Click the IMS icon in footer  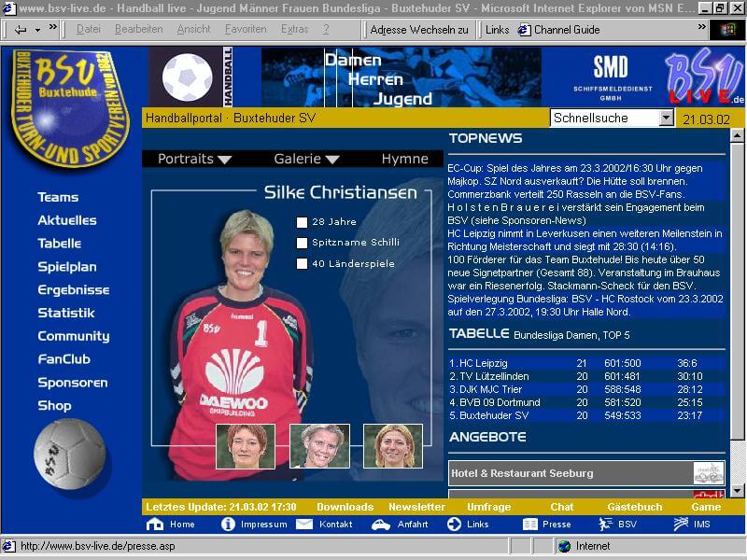[681, 525]
